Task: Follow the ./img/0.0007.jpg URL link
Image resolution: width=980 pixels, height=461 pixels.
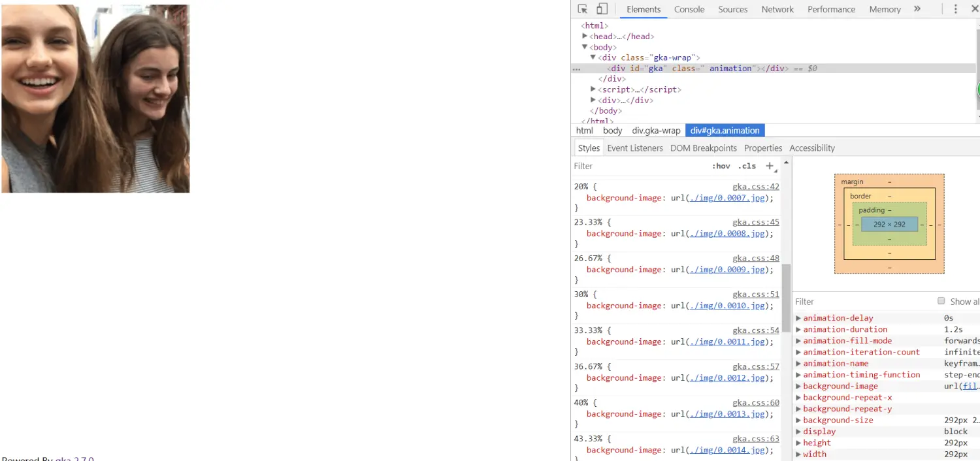Action: (727, 198)
